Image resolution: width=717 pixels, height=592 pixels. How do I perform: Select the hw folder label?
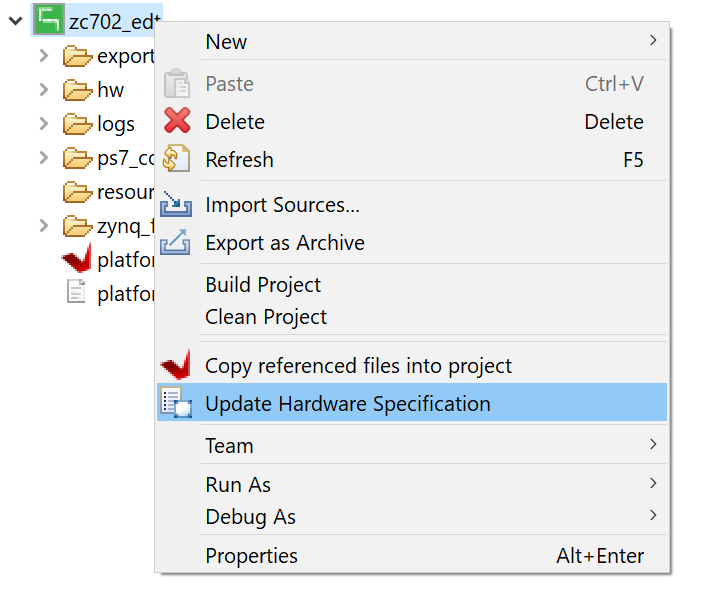click(x=110, y=90)
